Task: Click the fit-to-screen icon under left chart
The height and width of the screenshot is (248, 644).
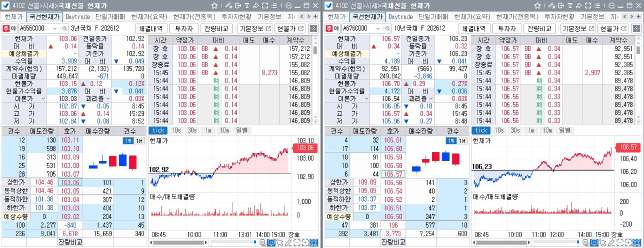Action: pos(314,243)
